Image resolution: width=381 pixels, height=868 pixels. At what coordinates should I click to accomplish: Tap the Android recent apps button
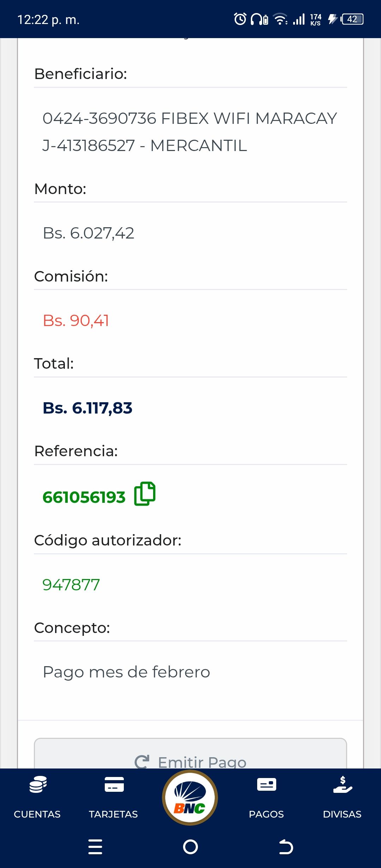pos(95,847)
